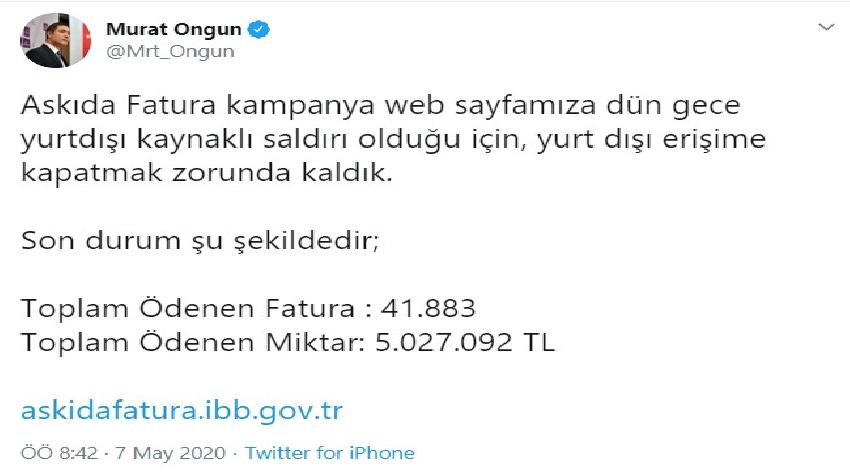This screenshot has width=850, height=475.
Task: Open the Murat Ongun display name link
Action: 173,29
